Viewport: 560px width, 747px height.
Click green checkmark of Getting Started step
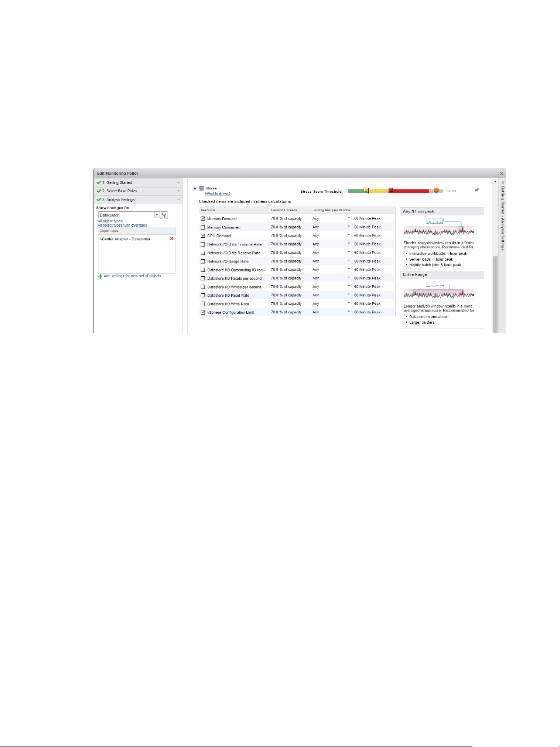pyautogui.click(x=99, y=182)
